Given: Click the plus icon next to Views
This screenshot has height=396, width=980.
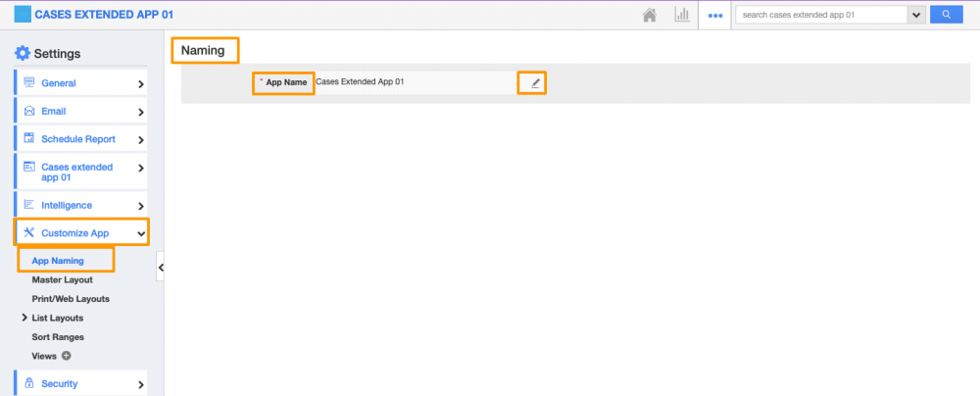Looking at the screenshot, I should click(x=67, y=356).
